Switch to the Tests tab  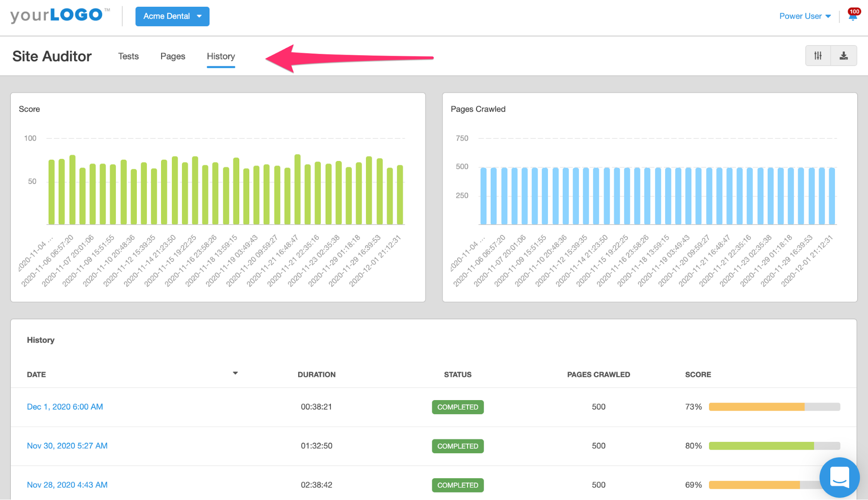(129, 56)
